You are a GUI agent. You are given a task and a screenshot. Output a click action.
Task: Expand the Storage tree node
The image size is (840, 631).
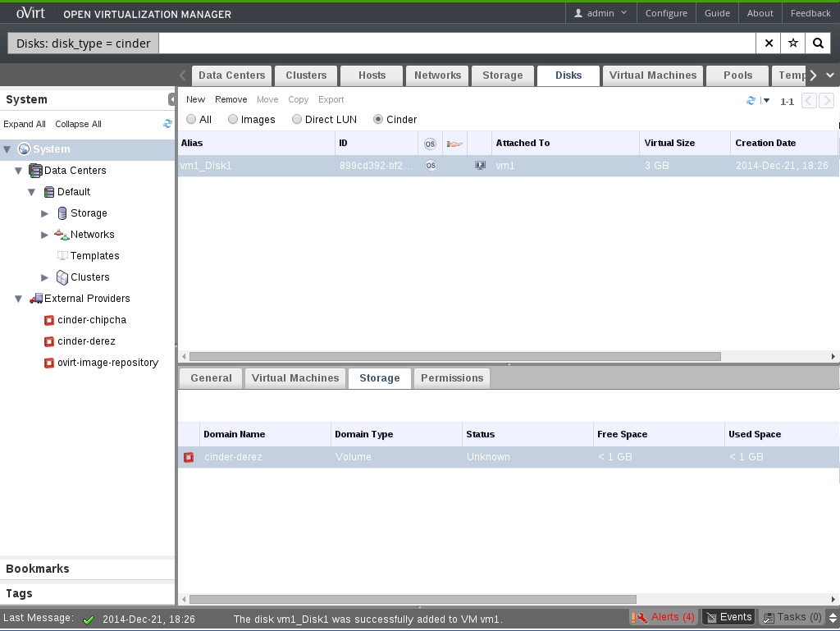(x=45, y=213)
